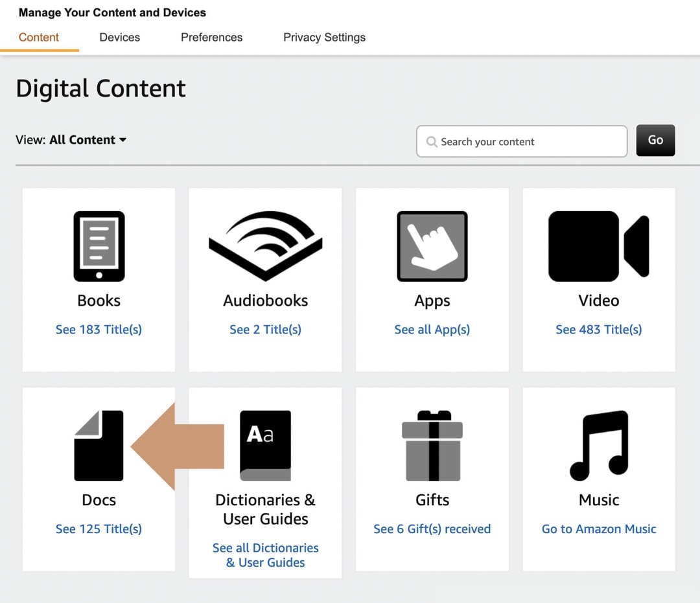Click the Audiobooks Audible icon
The width and height of the screenshot is (700, 603).
pyautogui.click(x=266, y=246)
